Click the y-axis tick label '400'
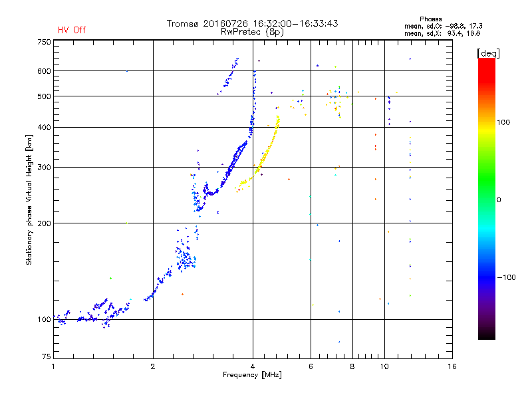 44,128
